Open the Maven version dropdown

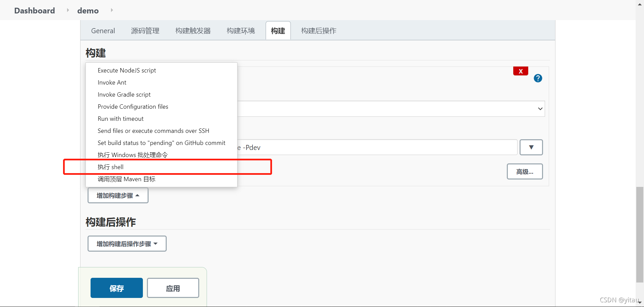click(391, 109)
